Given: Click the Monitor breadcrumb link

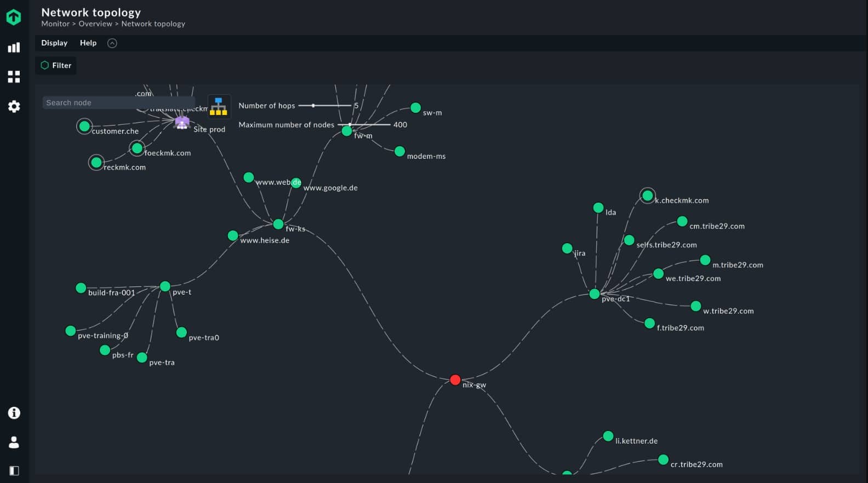Looking at the screenshot, I should coord(55,24).
